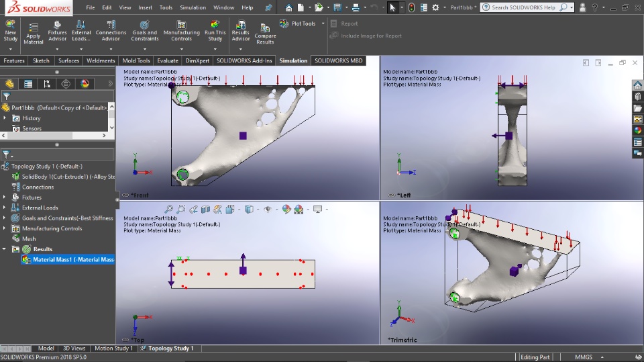Switch to the Evaluate tab
The width and height of the screenshot is (644, 362).
tap(167, 60)
